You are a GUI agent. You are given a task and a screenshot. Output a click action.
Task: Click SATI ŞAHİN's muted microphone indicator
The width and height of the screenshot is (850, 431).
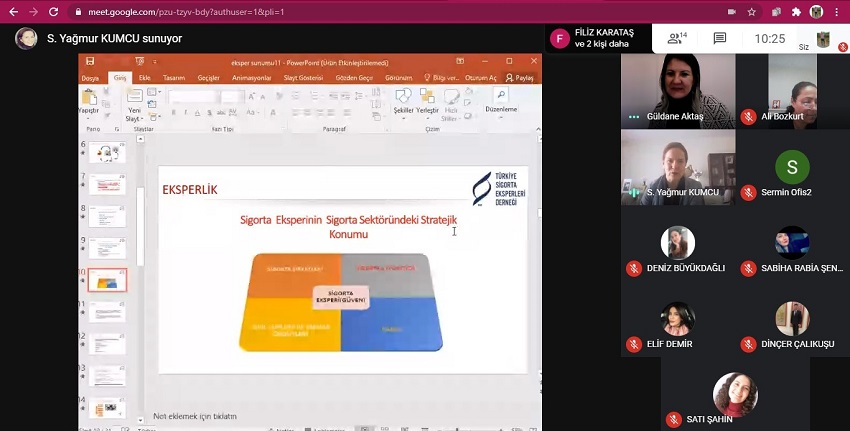coord(673,419)
